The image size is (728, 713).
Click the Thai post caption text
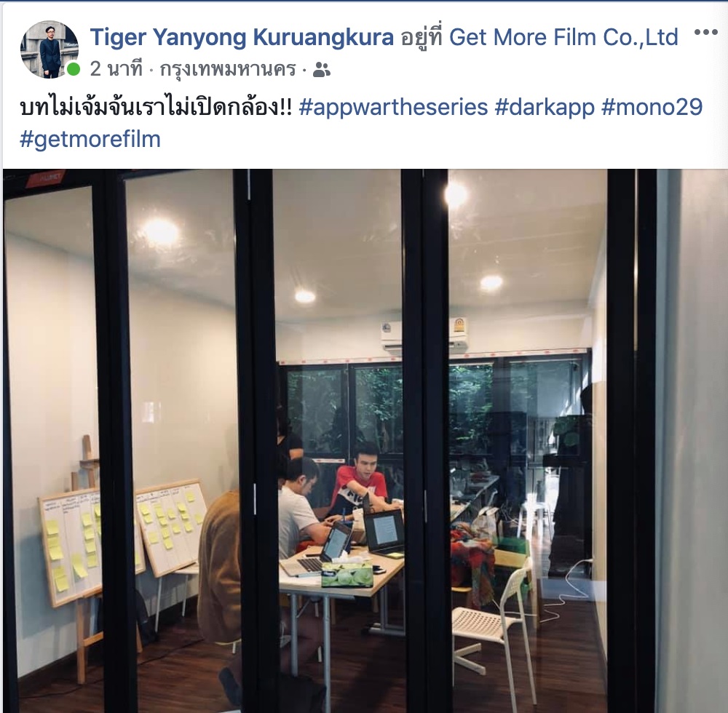[x=156, y=107]
